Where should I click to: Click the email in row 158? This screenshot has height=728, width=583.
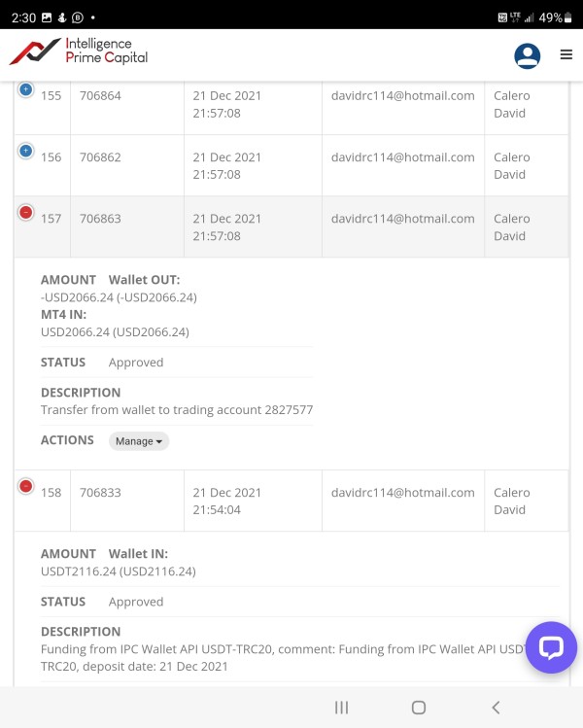tap(402, 493)
